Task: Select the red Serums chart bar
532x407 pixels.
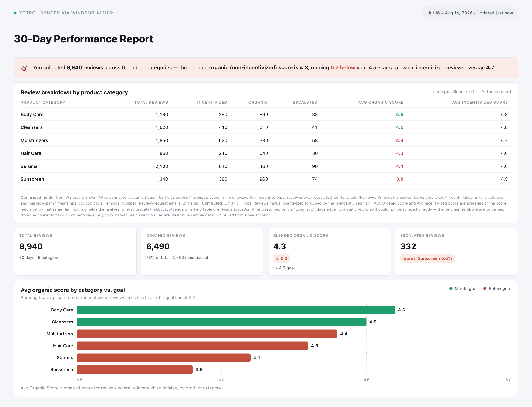Action: pos(164,357)
